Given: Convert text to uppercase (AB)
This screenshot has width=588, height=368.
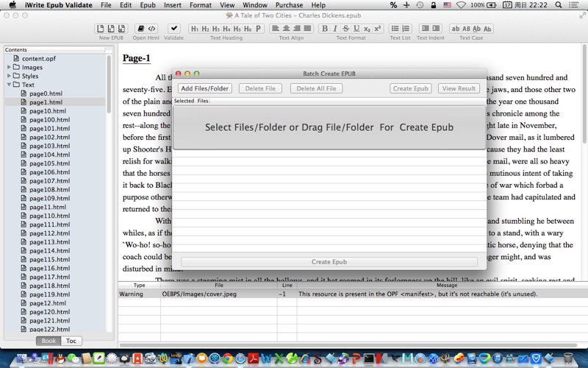Looking at the screenshot, I should click(x=466, y=29).
